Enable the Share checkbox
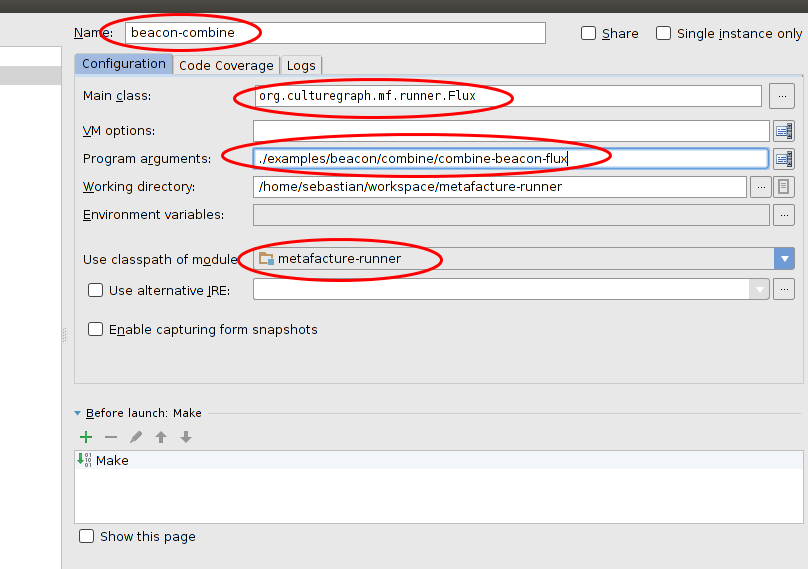The height and width of the screenshot is (569, 808). click(x=589, y=33)
